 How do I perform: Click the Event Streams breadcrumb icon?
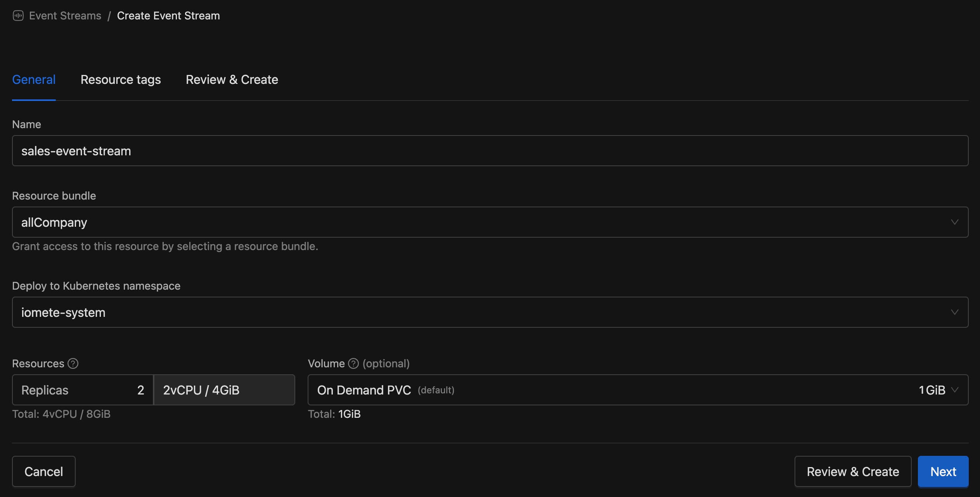point(18,16)
